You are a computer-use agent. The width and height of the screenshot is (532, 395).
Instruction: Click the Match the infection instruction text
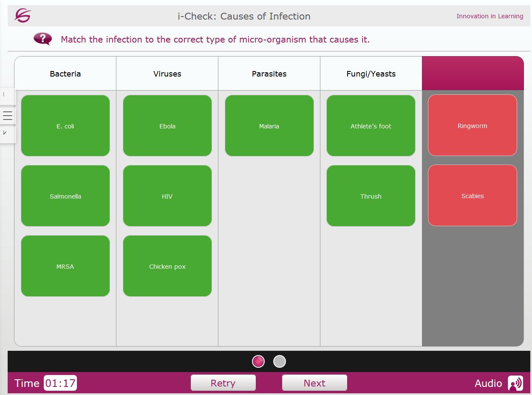[x=215, y=40]
